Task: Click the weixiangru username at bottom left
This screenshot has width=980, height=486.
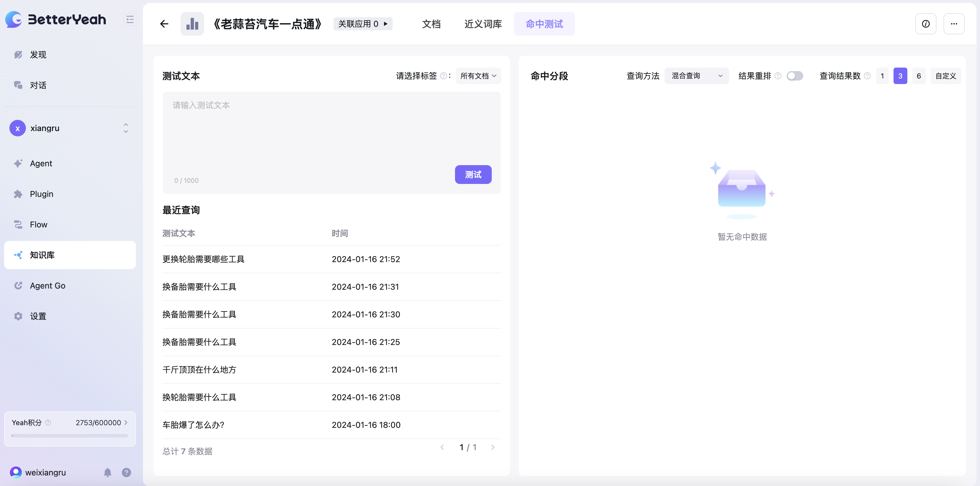Action: coord(46,472)
